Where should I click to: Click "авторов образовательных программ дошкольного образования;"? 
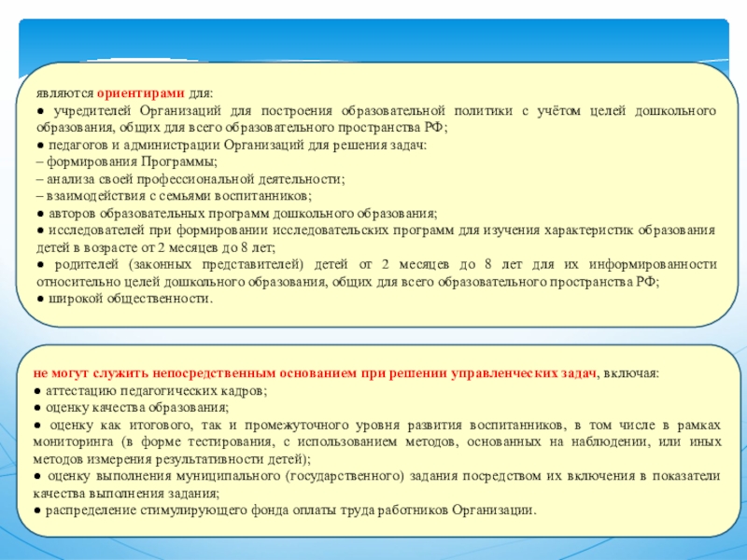click(x=237, y=213)
